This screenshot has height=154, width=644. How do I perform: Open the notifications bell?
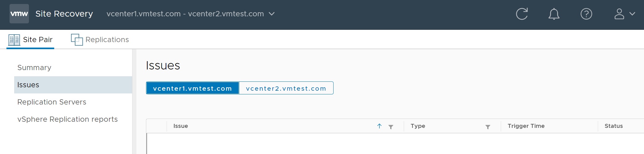click(554, 14)
